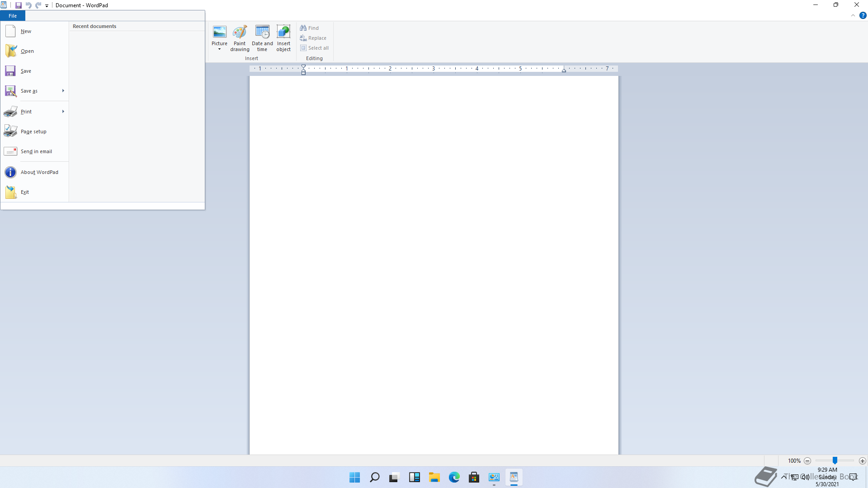868x488 pixels.
Task: Launch Microsoft Edge from taskbar
Action: pyautogui.click(x=454, y=477)
